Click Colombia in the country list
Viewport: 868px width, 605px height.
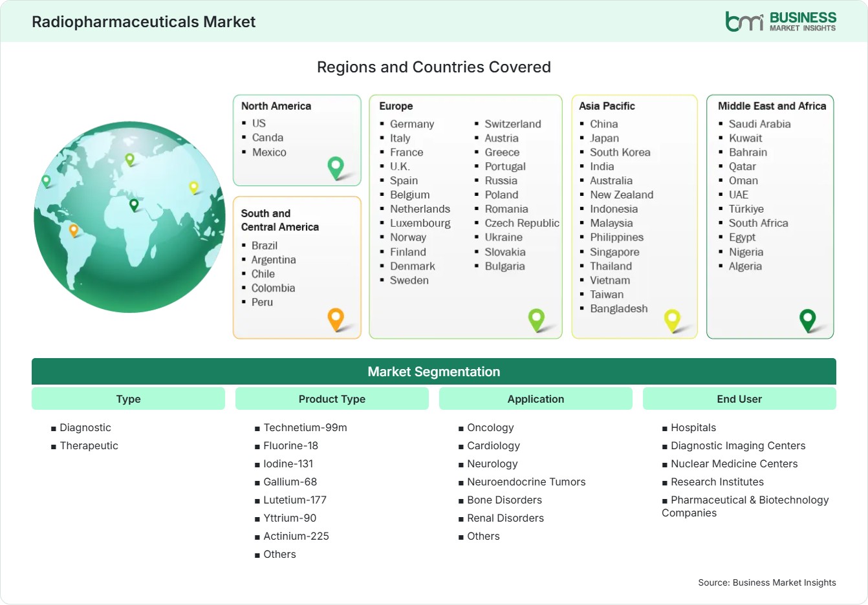(273, 288)
